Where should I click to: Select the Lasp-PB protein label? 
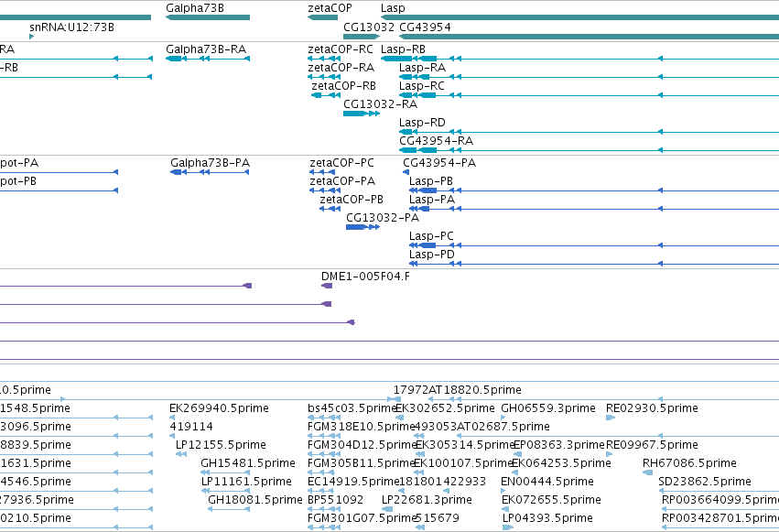[431, 181]
